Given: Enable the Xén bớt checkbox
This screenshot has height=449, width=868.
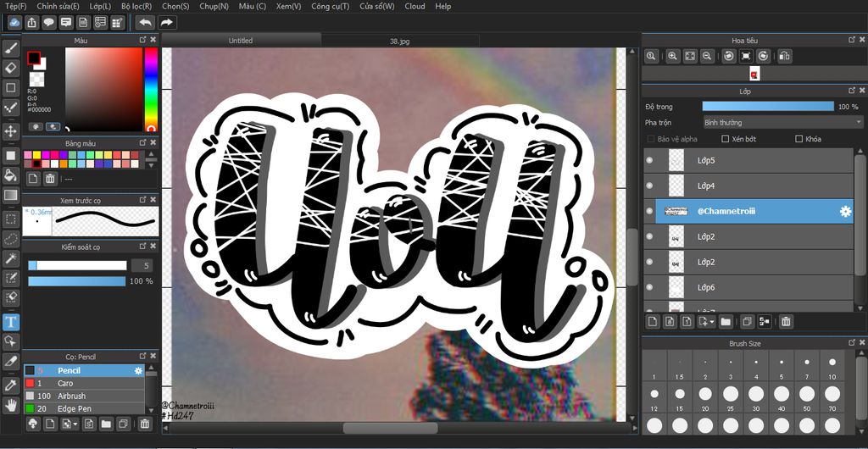Looking at the screenshot, I should 726,139.
